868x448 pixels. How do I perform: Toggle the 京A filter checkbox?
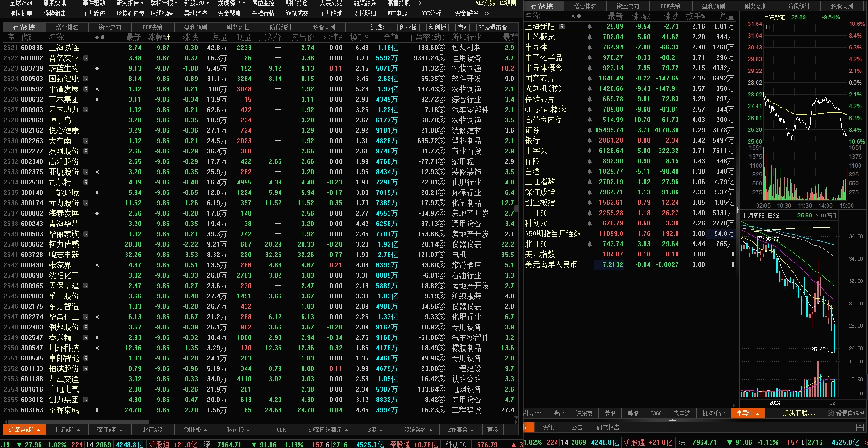click(452, 27)
